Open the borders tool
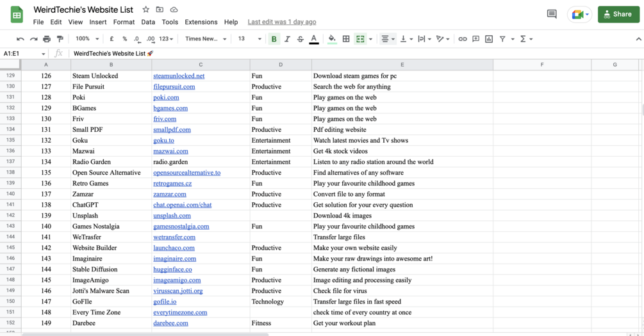 tap(346, 39)
